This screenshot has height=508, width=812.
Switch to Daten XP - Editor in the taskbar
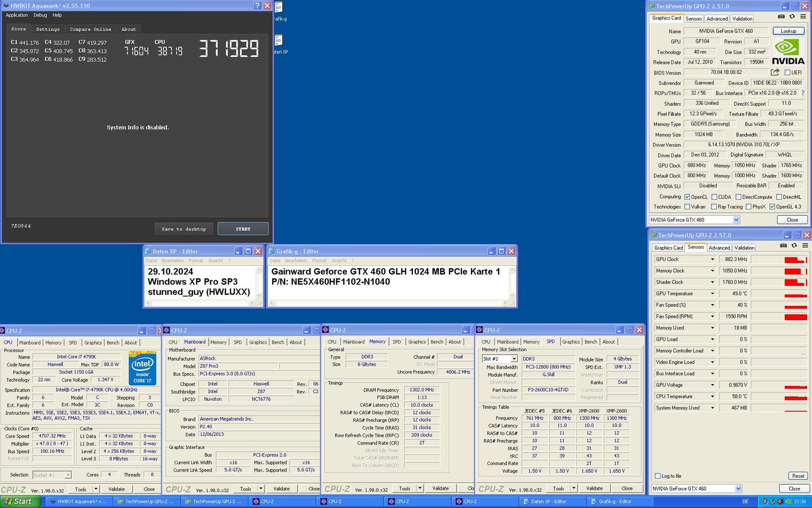point(551,501)
